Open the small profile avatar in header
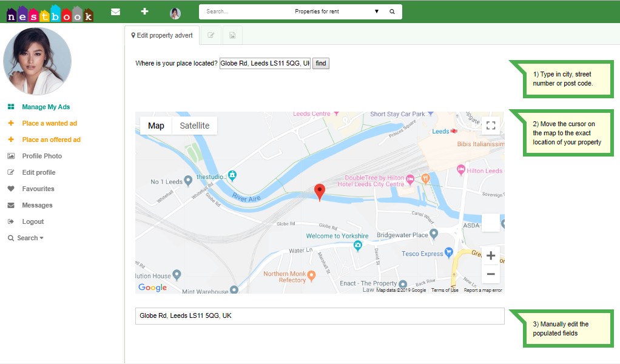This screenshot has height=364, width=620. point(175,13)
